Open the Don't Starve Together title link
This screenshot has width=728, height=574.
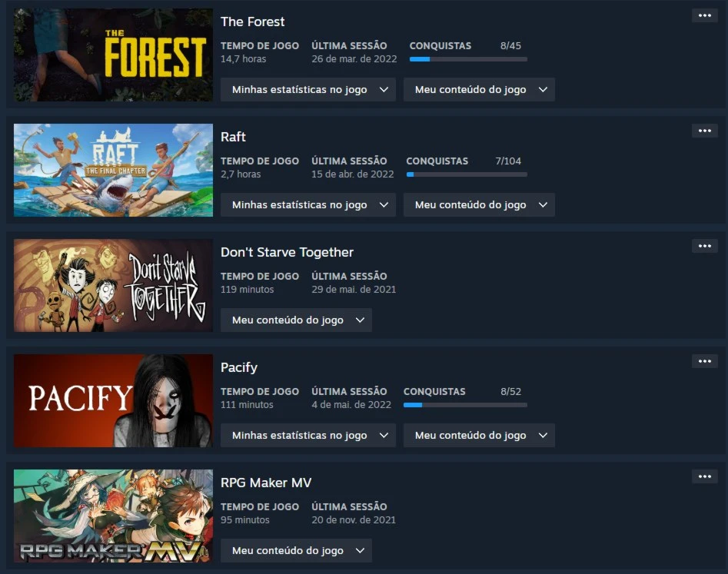(x=287, y=252)
